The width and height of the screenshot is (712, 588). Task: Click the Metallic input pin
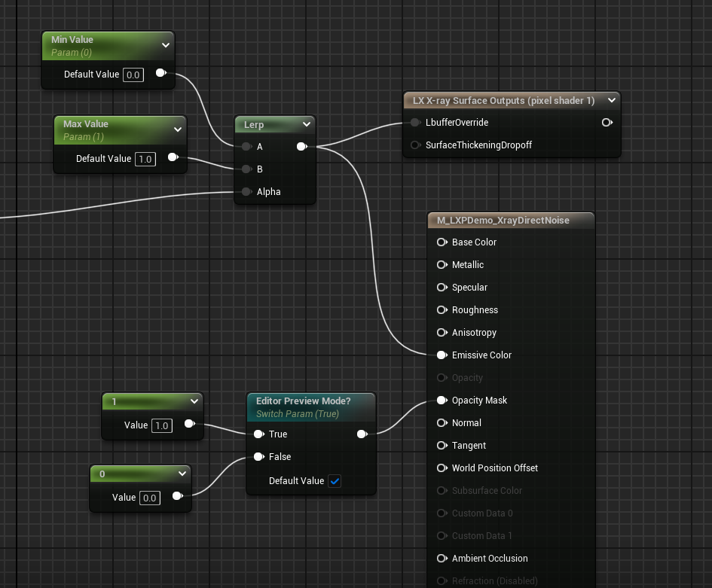click(442, 265)
